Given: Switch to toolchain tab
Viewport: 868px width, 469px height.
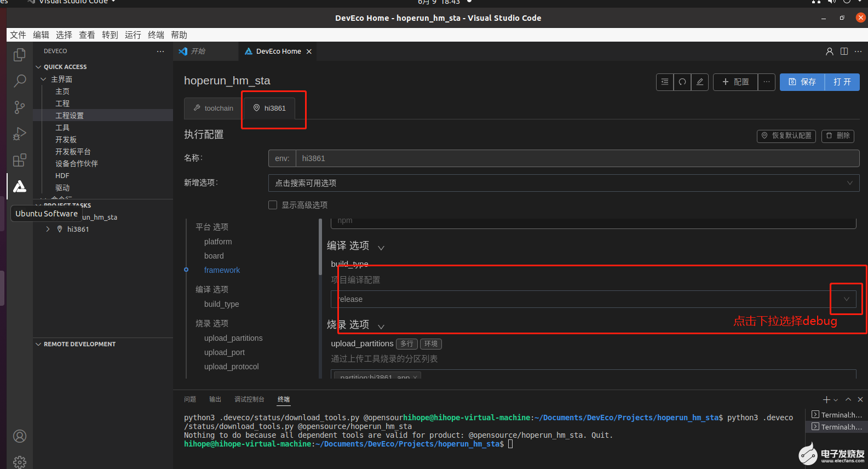Looking at the screenshot, I should click(214, 108).
